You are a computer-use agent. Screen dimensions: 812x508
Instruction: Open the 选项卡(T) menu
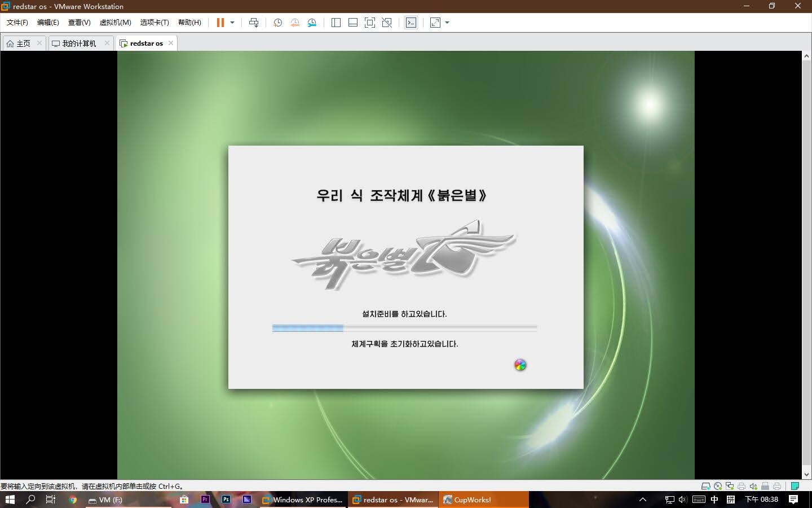pyautogui.click(x=155, y=23)
